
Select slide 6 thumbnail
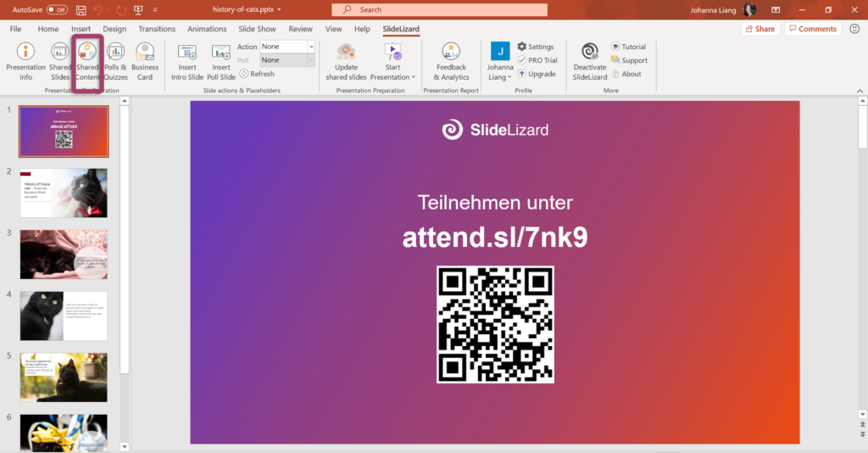click(64, 433)
